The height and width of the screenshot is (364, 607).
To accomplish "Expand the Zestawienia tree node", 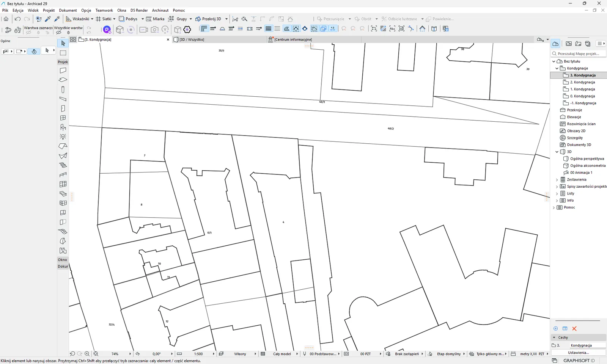I will [557, 180].
